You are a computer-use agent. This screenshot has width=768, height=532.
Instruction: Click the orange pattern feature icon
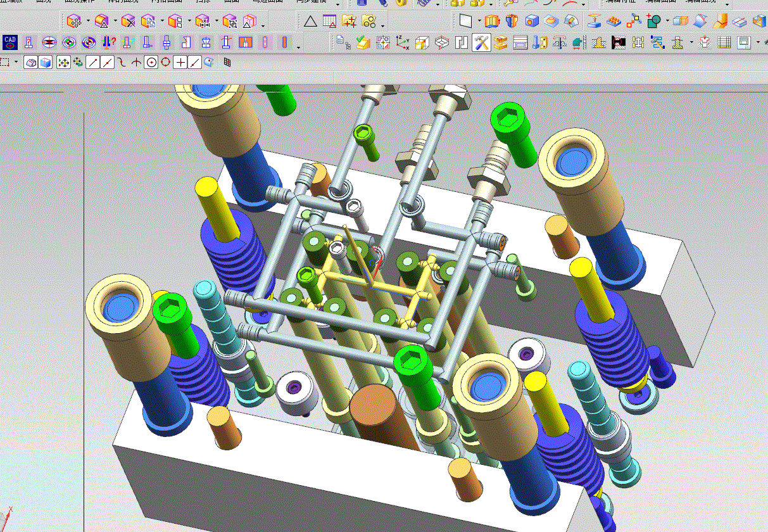[614, 22]
